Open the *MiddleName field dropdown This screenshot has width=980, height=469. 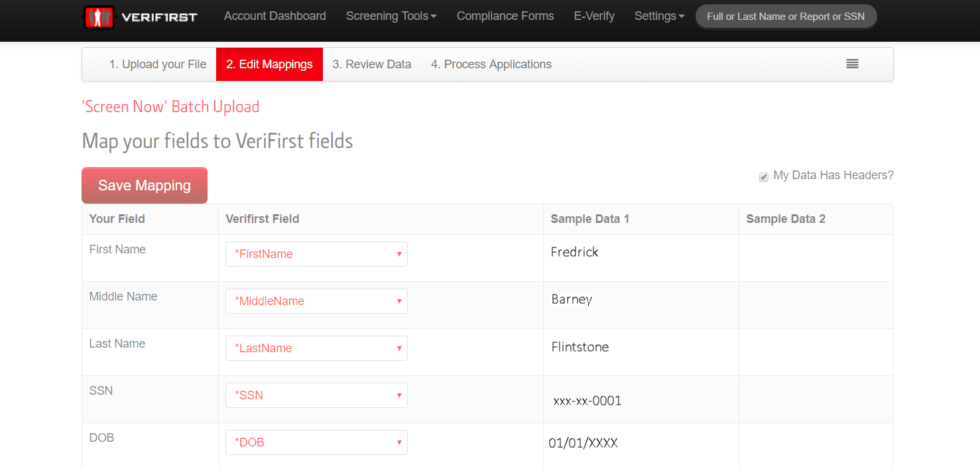point(316,301)
